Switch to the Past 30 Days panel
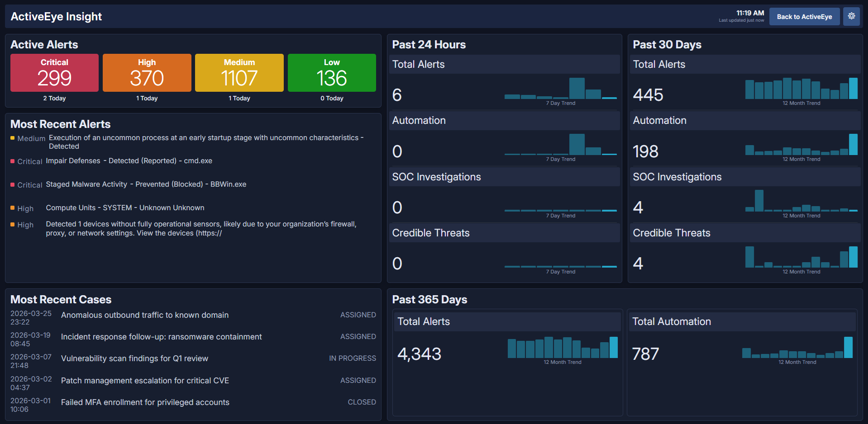Image resolution: width=868 pixels, height=424 pixels. 667,44
